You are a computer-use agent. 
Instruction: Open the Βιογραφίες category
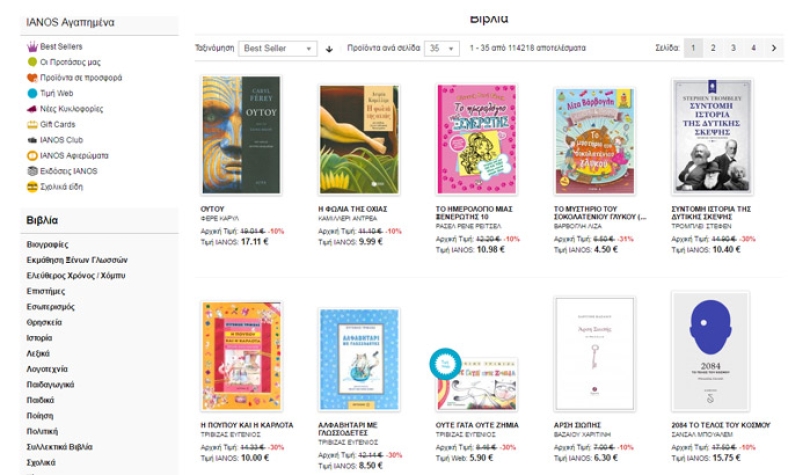point(48,244)
